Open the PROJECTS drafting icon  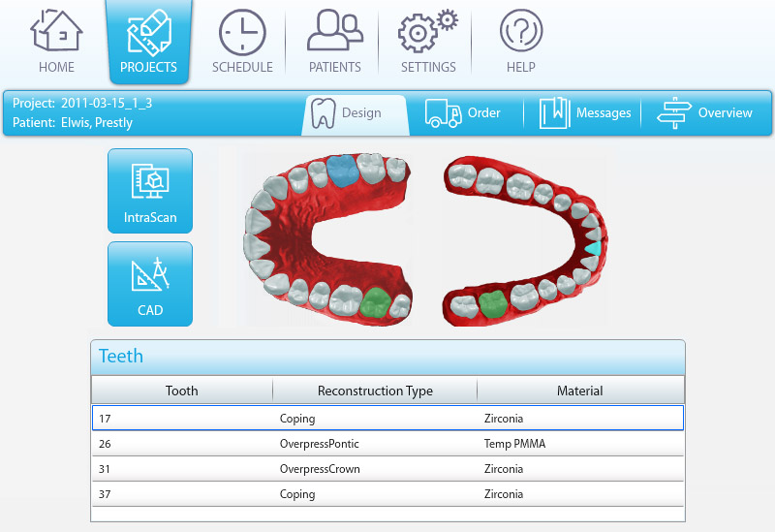coord(149,33)
